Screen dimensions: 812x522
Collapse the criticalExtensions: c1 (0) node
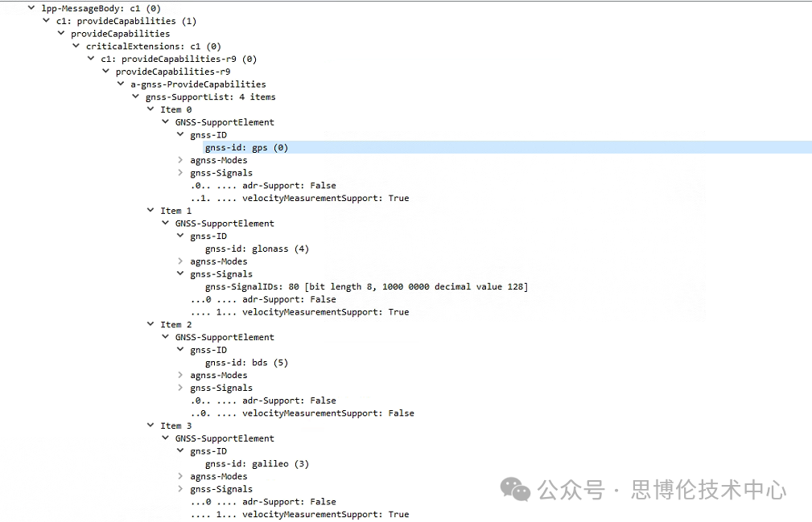click(x=76, y=47)
